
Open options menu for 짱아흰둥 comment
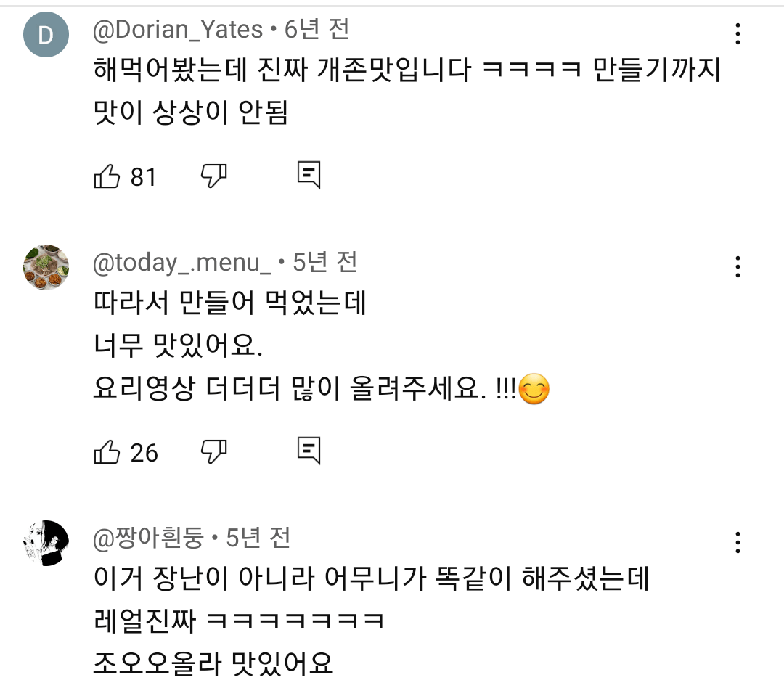pos(738,542)
